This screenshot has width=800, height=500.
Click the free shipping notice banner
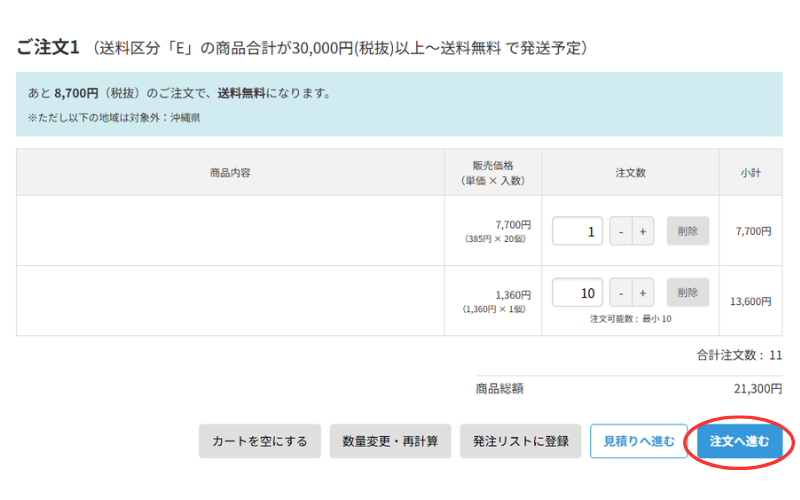(x=398, y=104)
